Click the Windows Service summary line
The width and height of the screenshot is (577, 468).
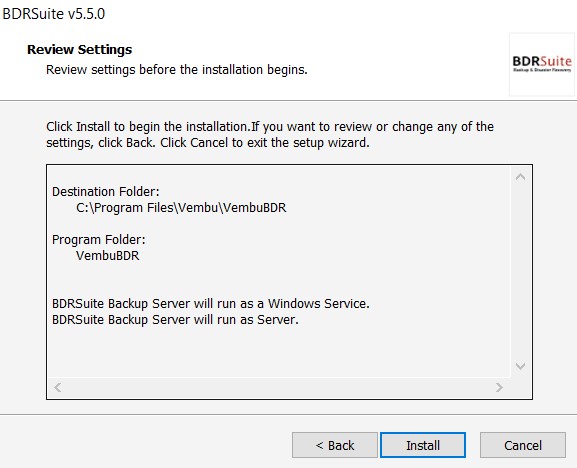(x=210, y=304)
